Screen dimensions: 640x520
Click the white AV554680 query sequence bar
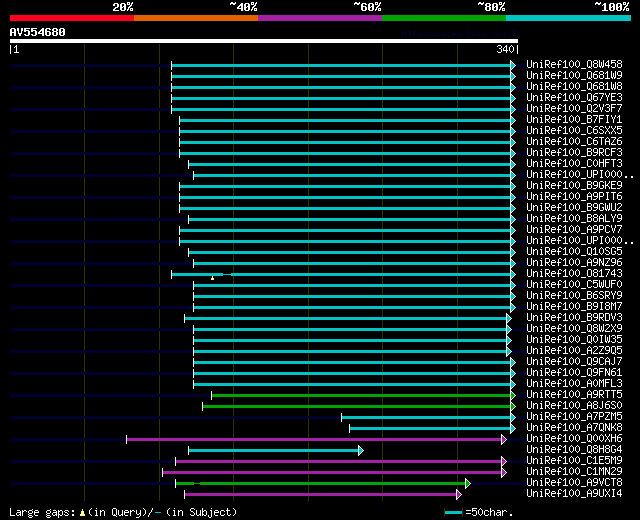(x=264, y=41)
